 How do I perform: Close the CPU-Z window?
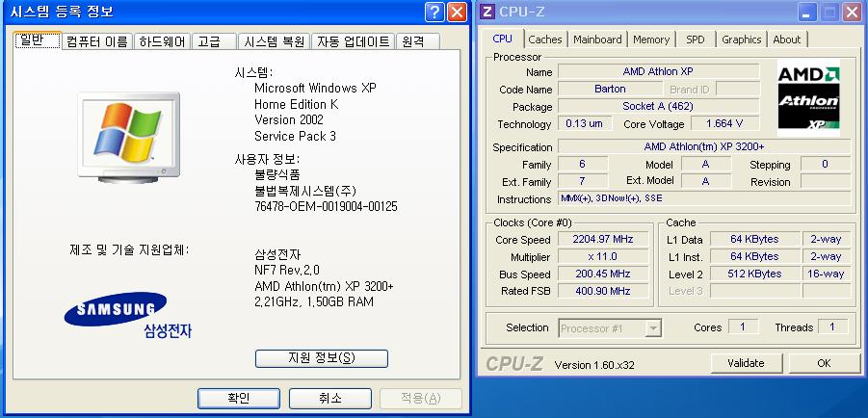pyautogui.click(x=852, y=13)
